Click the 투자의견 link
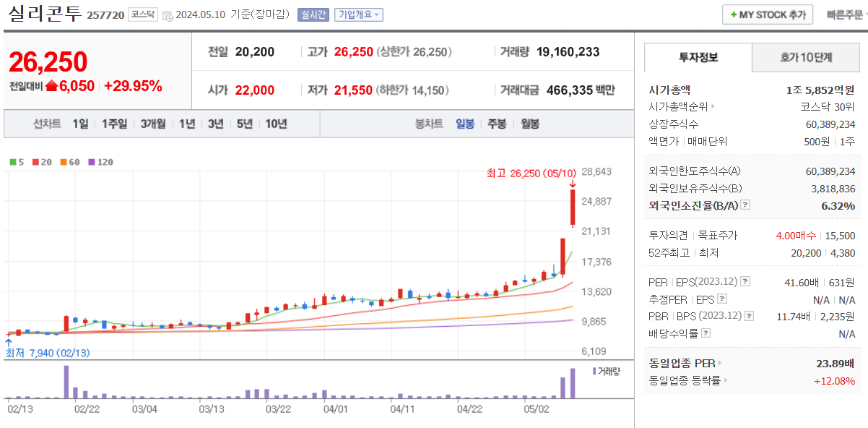The height and width of the screenshot is (428, 868). pos(668,236)
